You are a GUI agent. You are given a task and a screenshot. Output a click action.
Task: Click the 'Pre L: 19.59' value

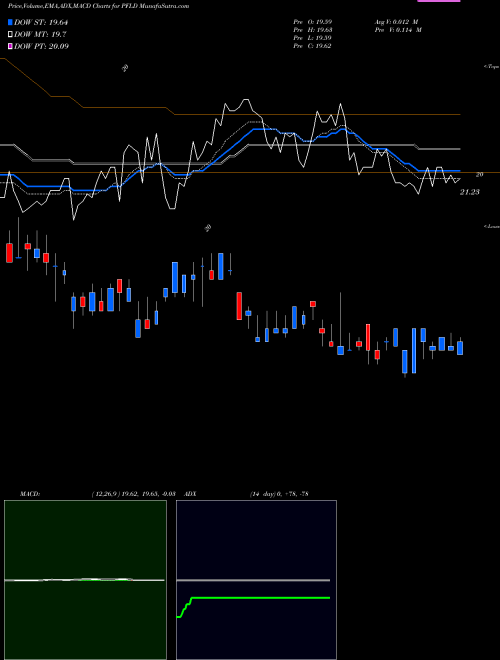tap(312, 38)
